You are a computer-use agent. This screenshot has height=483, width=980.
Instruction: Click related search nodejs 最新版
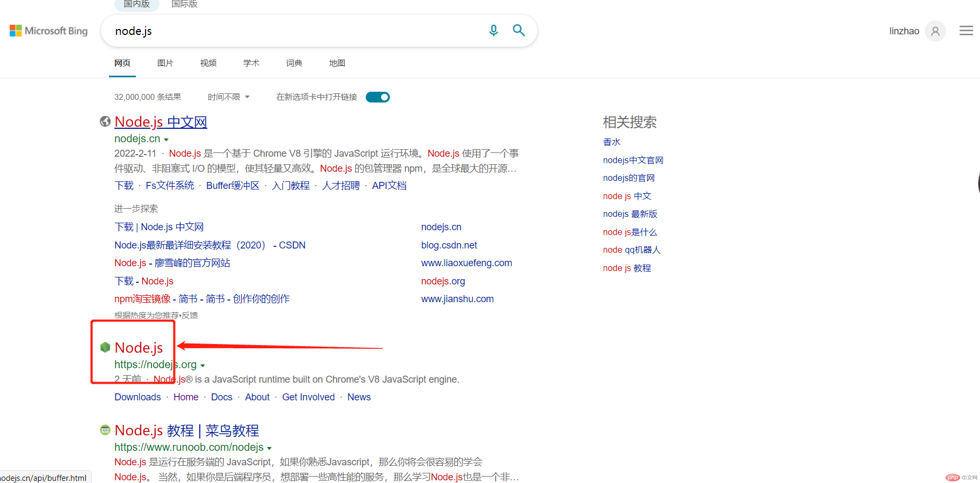click(x=630, y=214)
